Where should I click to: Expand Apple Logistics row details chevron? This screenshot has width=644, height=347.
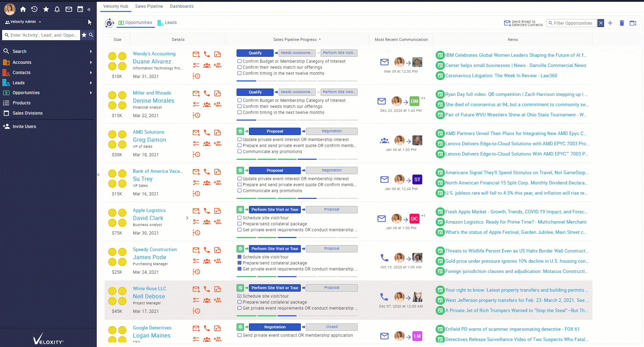(187, 218)
